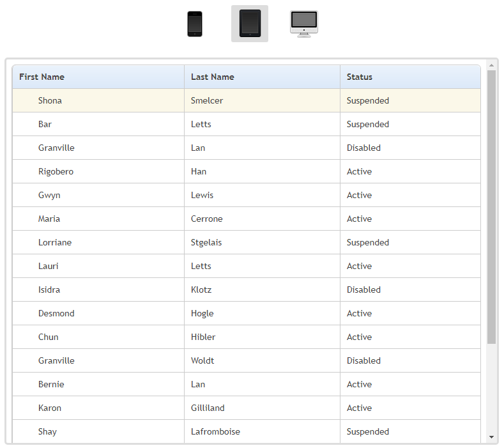Switch to the smartphone device view
This screenshot has width=504, height=448.
click(x=195, y=24)
